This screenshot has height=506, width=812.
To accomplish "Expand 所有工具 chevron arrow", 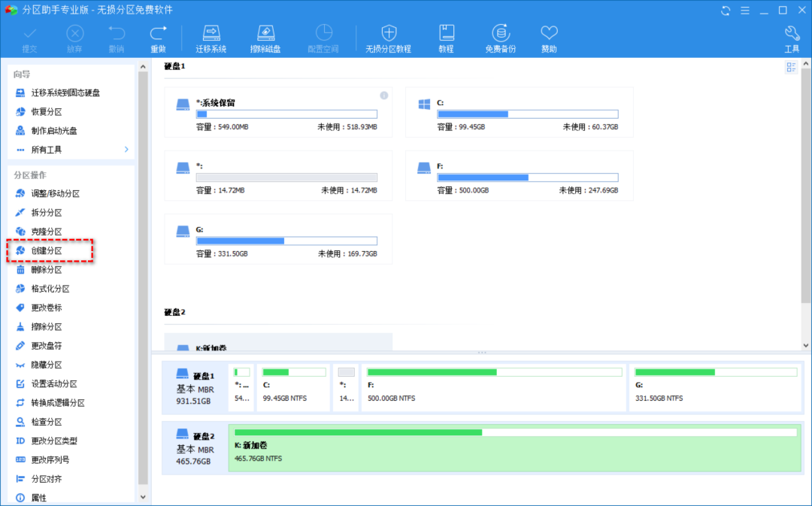I will point(126,150).
